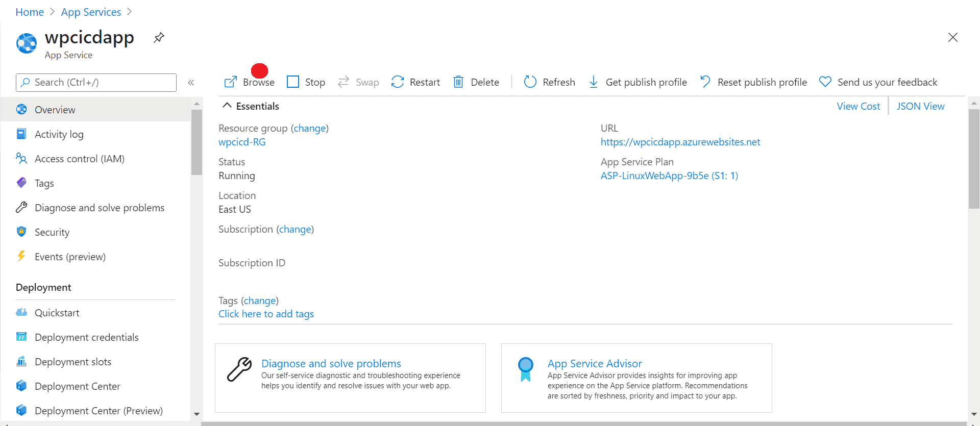Click the Stop square icon

(293, 82)
